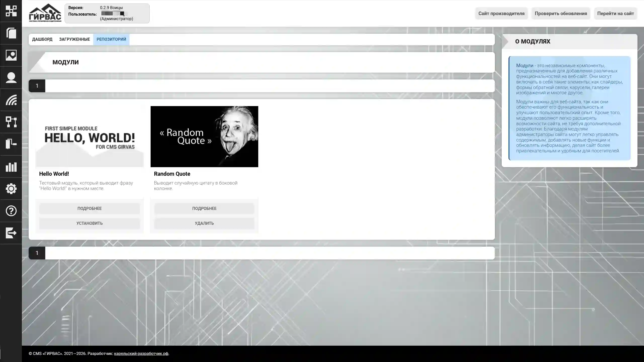Image resolution: width=644 pixels, height=362 pixels.
Task: Open the dashboard blocks icon in sidebar
Action: pyautogui.click(x=11, y=11)
